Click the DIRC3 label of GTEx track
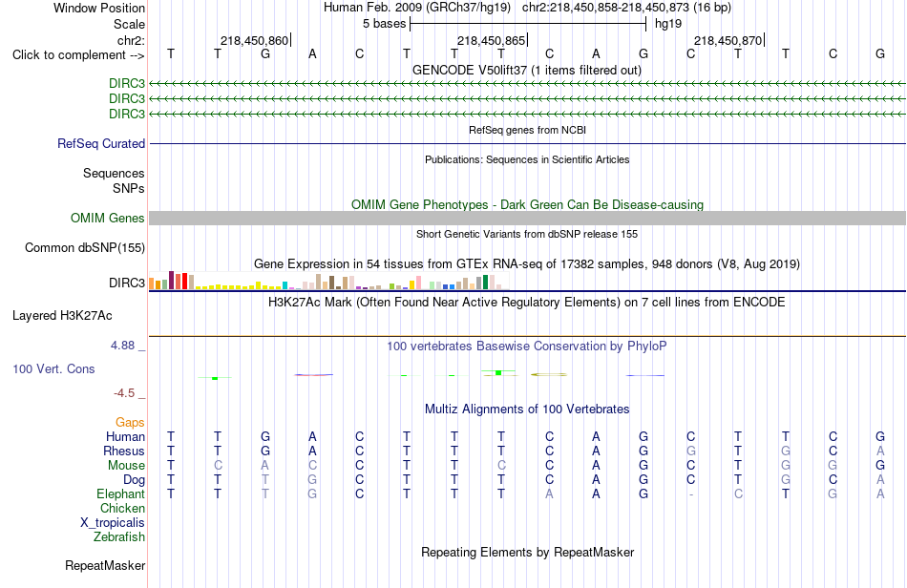The height and width of the screenshot is (588, 907). click(x=127, y=283)
